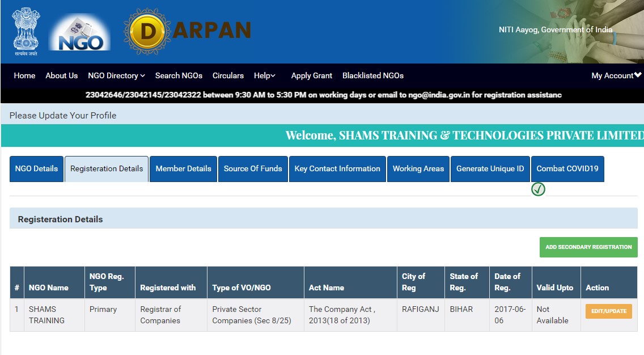Image resolution: width=644 pixels, height=355 pixels.
Task: Open the Generate Unique ID tab
Action: [490, 169]
